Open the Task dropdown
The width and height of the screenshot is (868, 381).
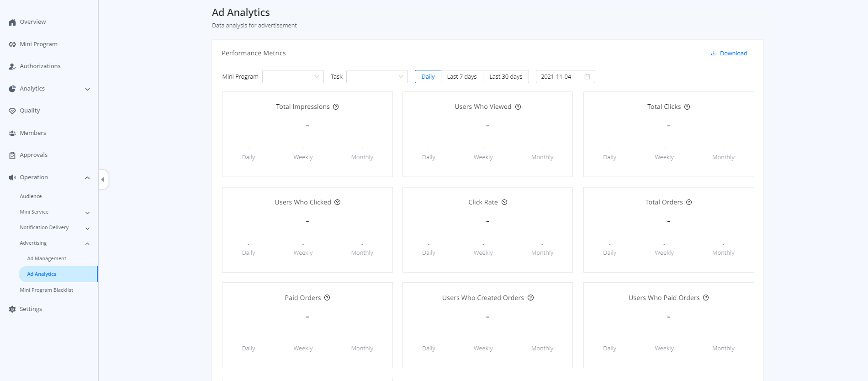pyautogui.click(x=377, y=77)
